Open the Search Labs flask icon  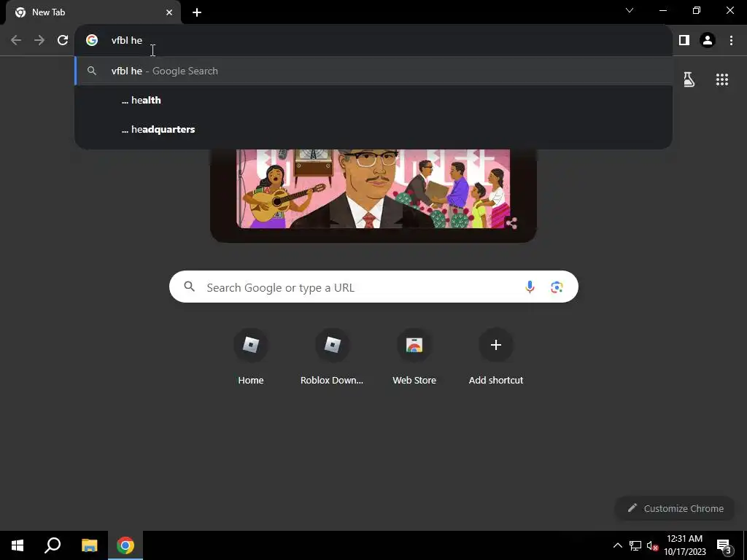tap(689, 79)
